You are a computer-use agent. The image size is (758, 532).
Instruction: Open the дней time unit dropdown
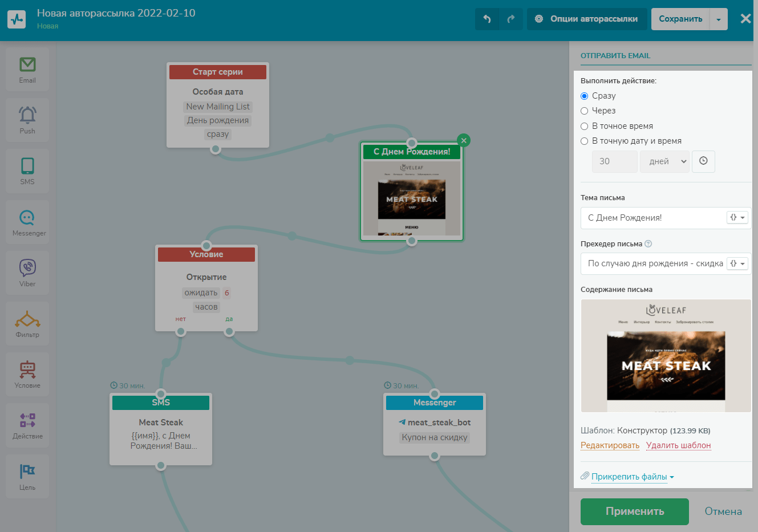[664, 161]
